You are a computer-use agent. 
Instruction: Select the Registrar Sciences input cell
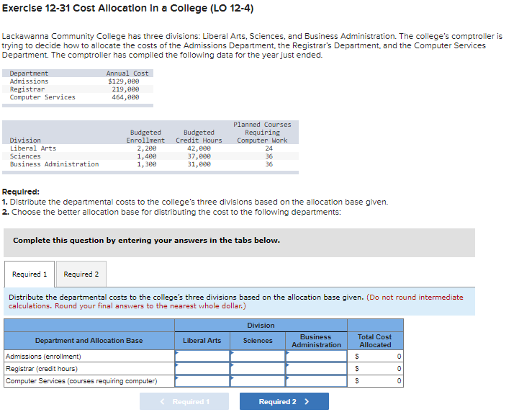(258, 368)
